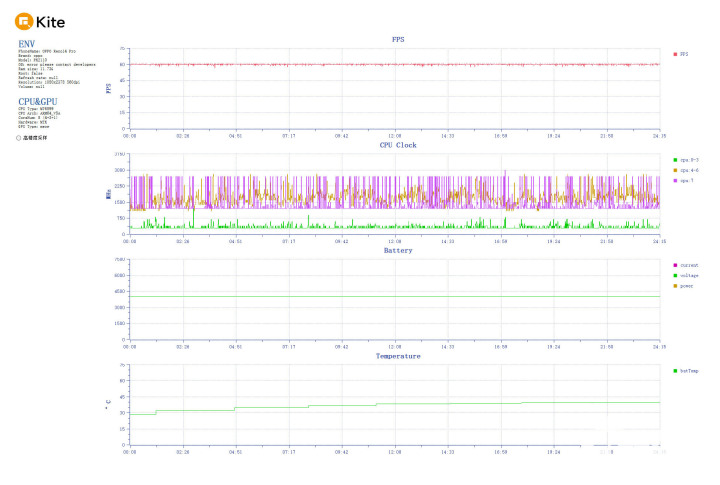Click the CPU&GPU section heading
This screenshot has height=485, width=720.
(x=38, y=102)
